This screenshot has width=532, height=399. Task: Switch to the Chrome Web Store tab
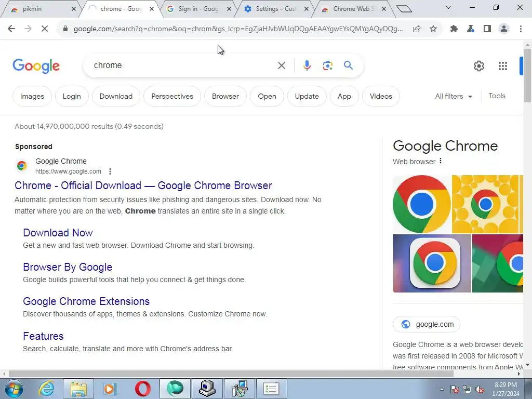(353, 9)
